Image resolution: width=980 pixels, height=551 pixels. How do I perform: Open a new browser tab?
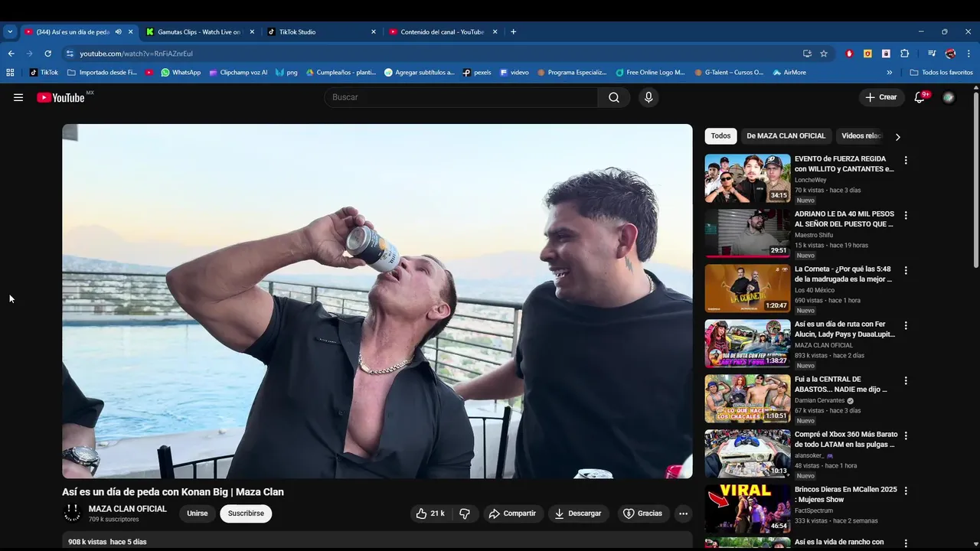coord(513,32)
